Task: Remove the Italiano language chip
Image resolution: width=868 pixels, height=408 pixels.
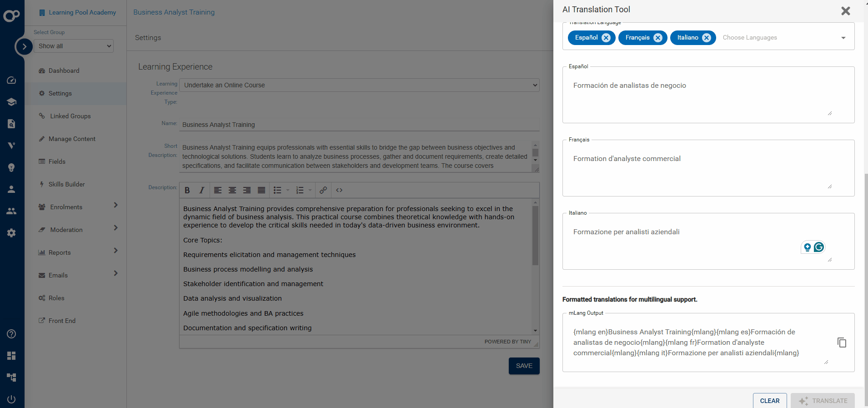Action: coord(706,38)
